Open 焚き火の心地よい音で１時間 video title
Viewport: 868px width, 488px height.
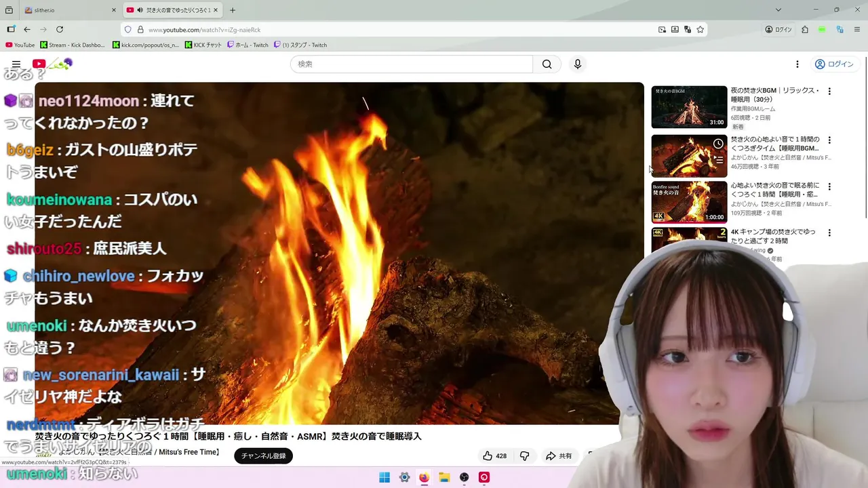point(775,144)
